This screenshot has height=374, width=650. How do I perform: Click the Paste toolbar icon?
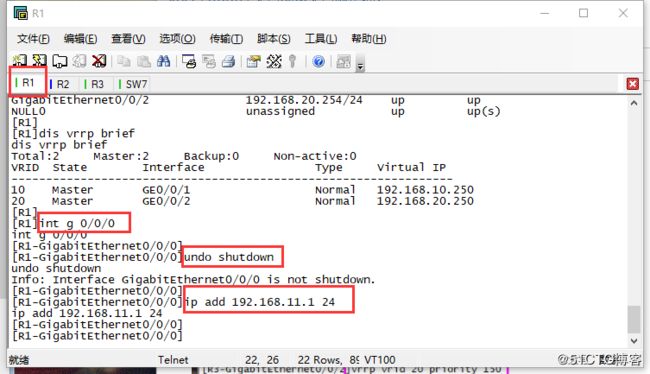pyautogui.click(x=143, y=61)
